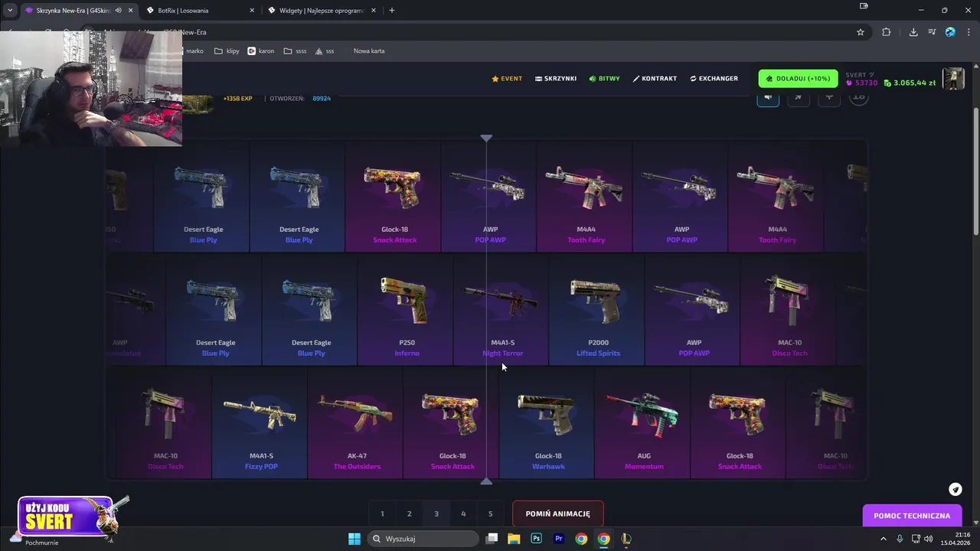
Task: Click the microphone tray icon
Action: point(900,539)
